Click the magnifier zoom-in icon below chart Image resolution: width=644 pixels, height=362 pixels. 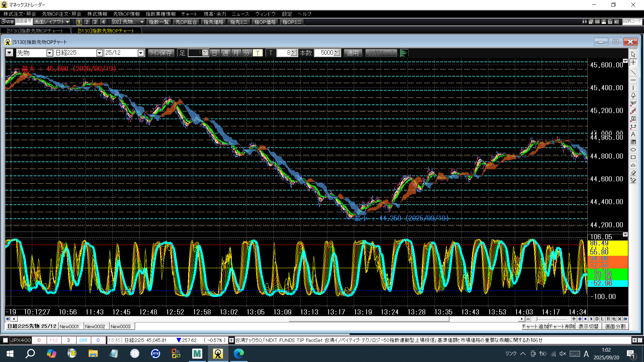[x=614, y=319]
